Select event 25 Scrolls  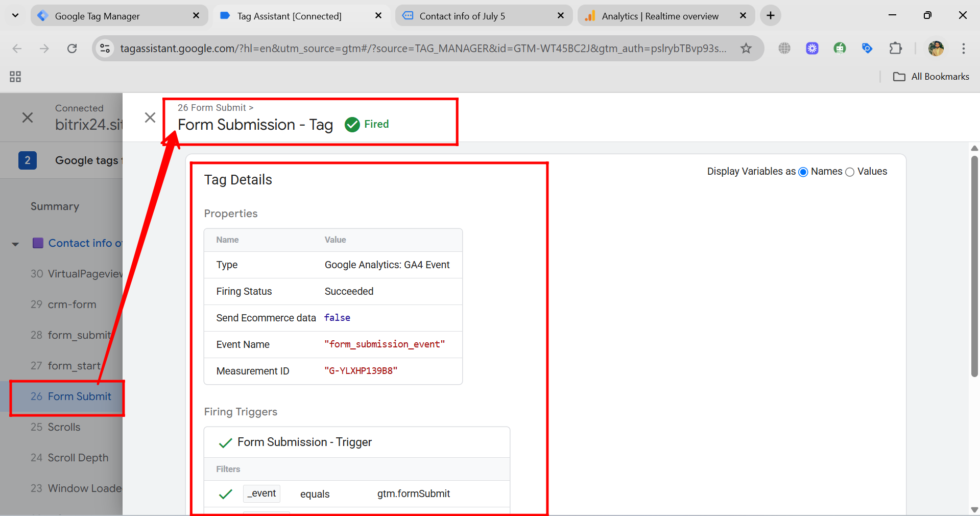(55, 427)
